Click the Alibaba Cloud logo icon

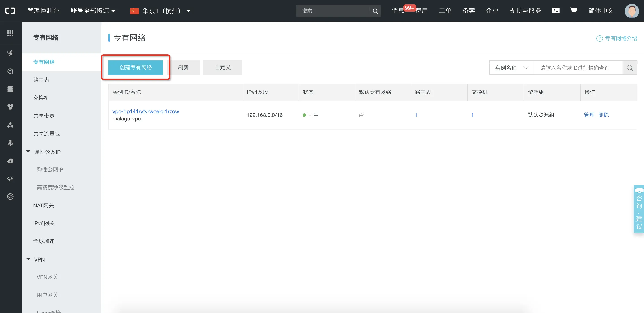tap(10, 11)
